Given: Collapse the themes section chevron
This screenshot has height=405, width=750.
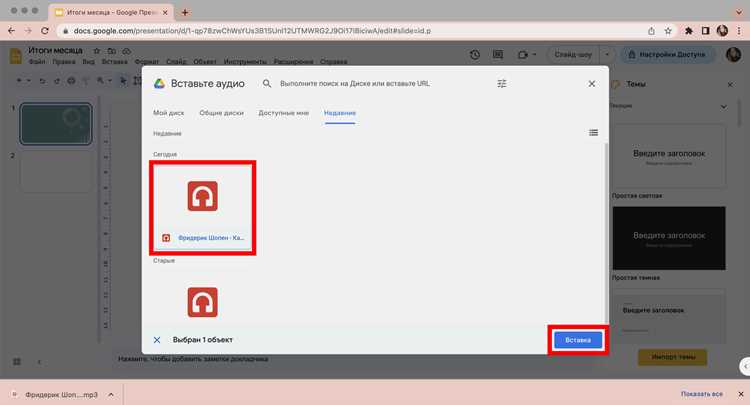Looking at the screenshot, I should [724, 106].
